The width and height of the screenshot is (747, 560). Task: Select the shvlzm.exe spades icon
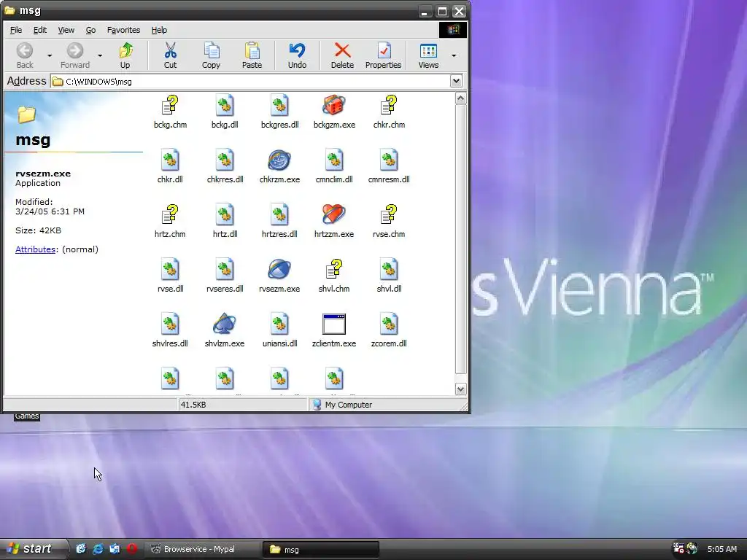pos(225,324)
